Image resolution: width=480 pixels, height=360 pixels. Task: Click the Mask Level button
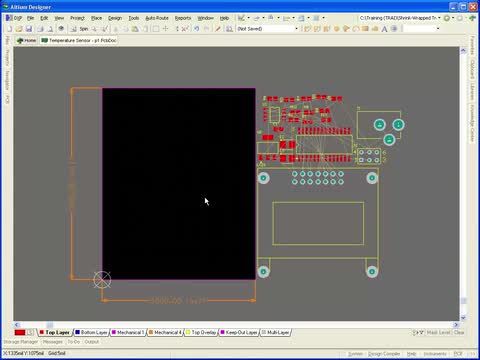coord(439,332)
